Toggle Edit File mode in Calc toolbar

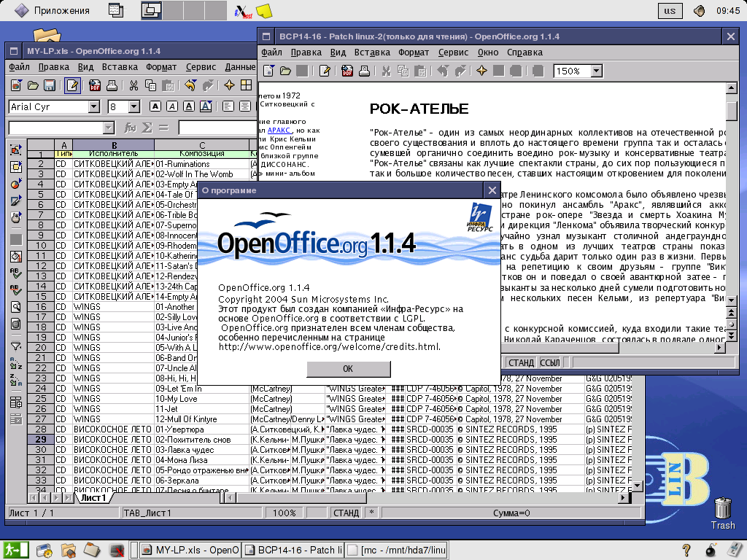tap(72, 86)
